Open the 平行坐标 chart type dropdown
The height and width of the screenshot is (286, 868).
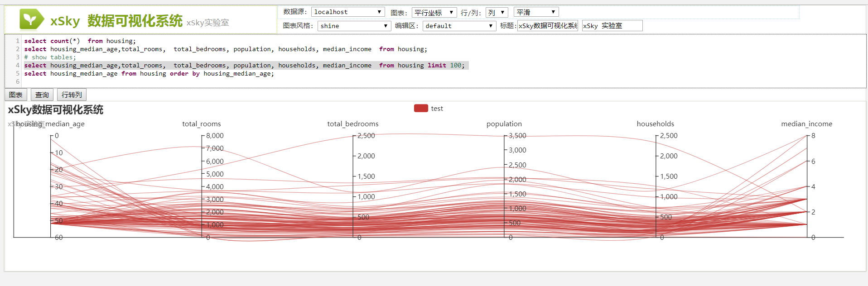tap(434, 13)
